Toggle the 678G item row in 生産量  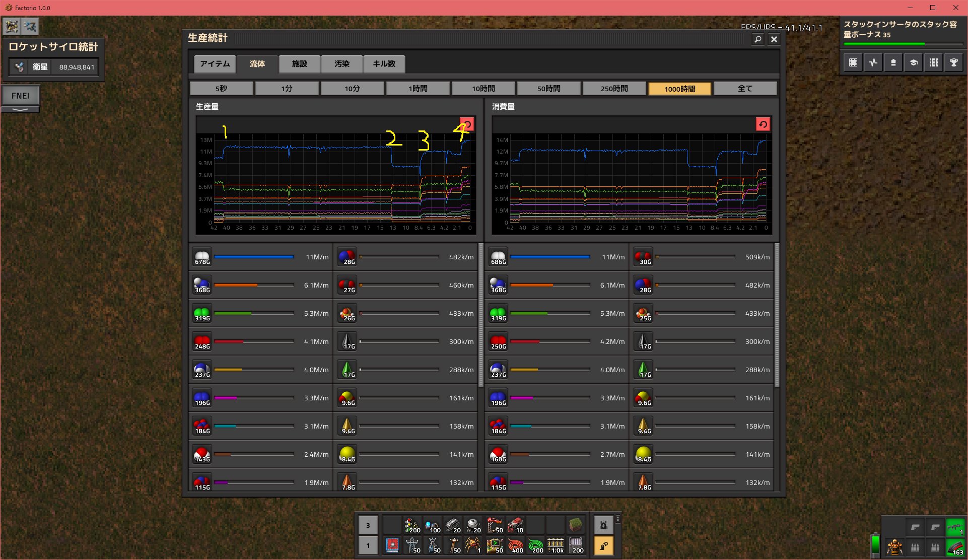click(261, 257)
